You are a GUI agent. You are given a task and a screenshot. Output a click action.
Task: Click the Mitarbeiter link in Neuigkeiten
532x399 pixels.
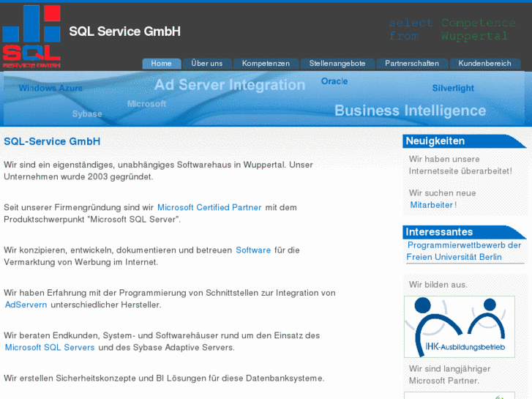click(432, 205)
